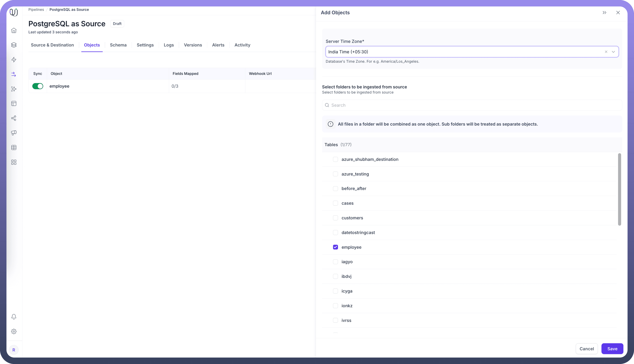Viewport: 634px width, 364px height.
Task: Clear the India Time zone selection
Action: pyautogui.click(x=606, y=52)
